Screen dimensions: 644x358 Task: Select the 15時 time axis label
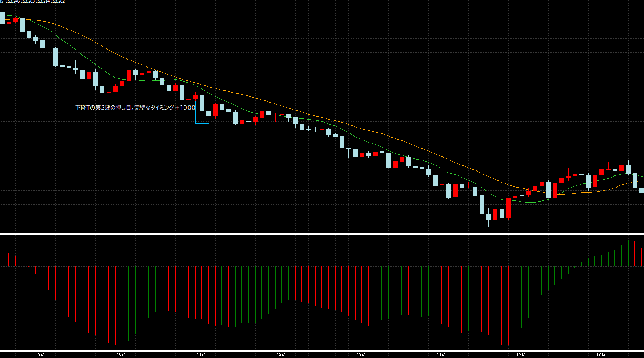pos(521,355)
